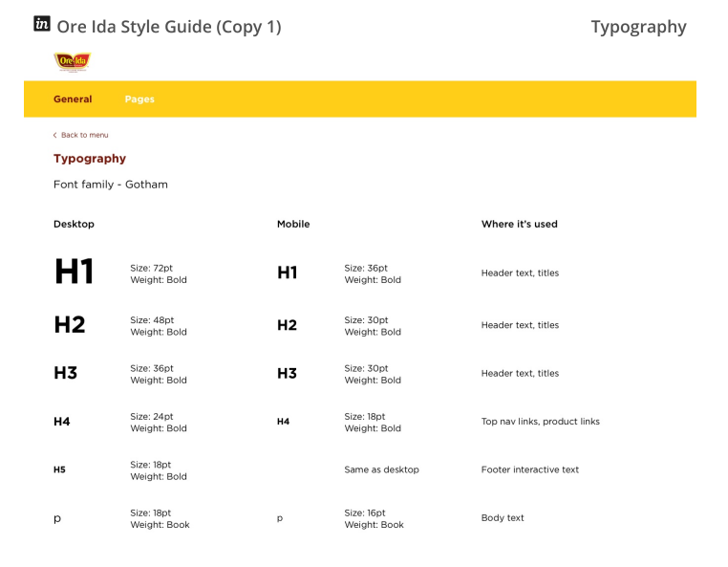Open the General tab
This screenshot has height=567, width=728.
coord(73,99)
